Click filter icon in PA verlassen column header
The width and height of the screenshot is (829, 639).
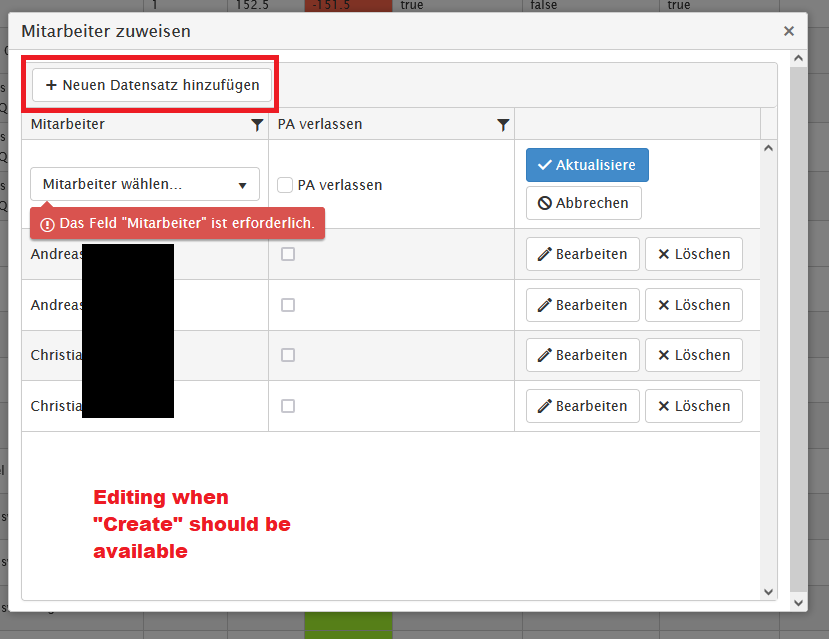pyautogui.click(x=503, y=125)
